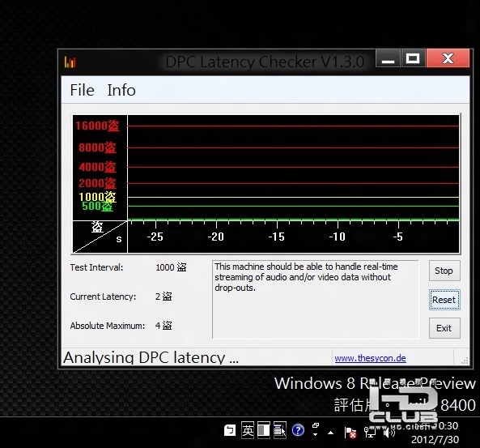Open language bar options dropdown arrow
This screenshot has height=448, width=480.
point(316,434)
